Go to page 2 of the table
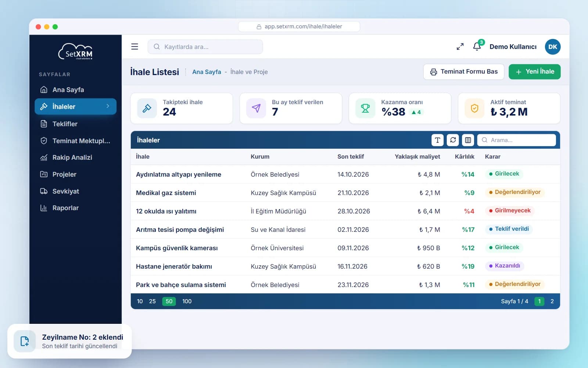Screen dimensions: 588x368 pyautogui.click(x=552, y=301)
